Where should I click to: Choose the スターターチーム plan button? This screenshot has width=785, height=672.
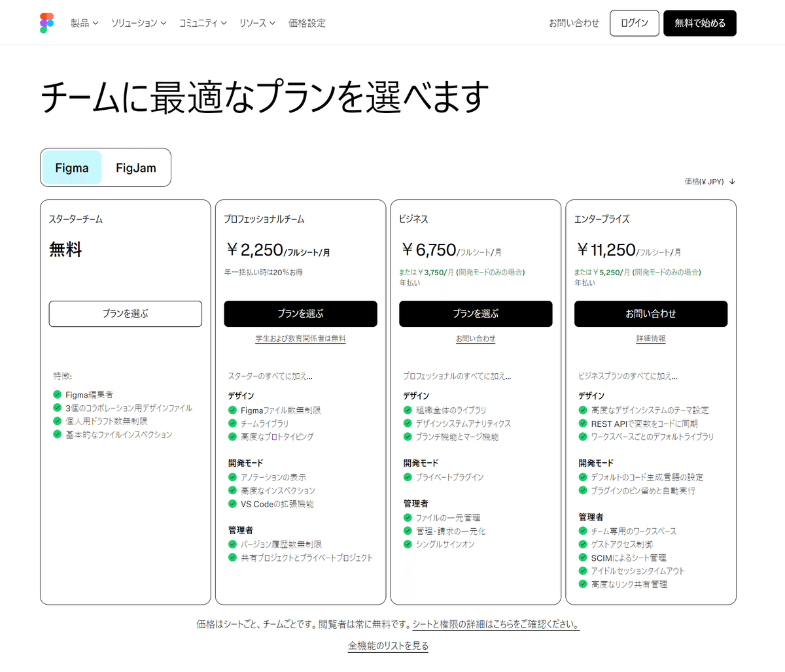click(126, 314)
